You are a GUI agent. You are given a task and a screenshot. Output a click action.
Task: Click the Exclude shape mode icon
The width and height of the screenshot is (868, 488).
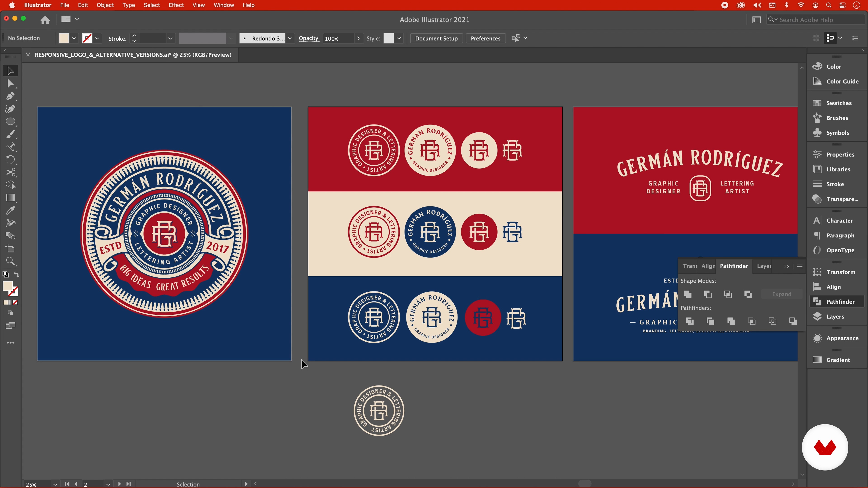click(x=748, y=294)
